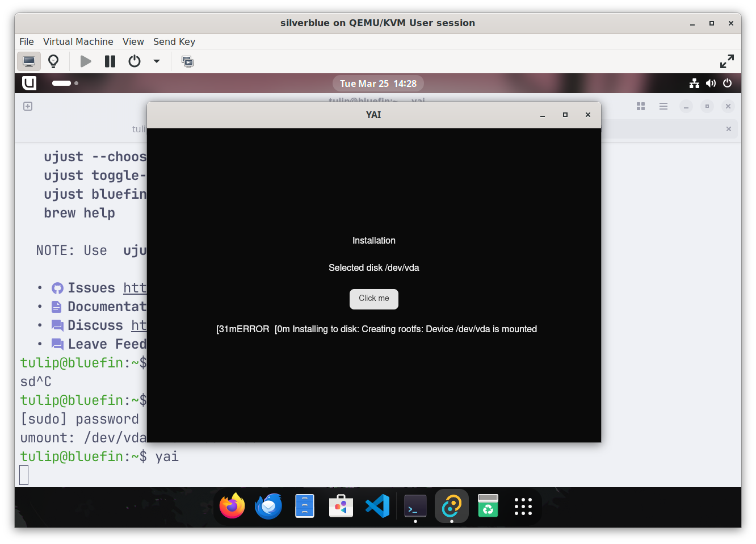Open the View menu
The width and height of the screenshot is (756, 544).
coord(133,41)
